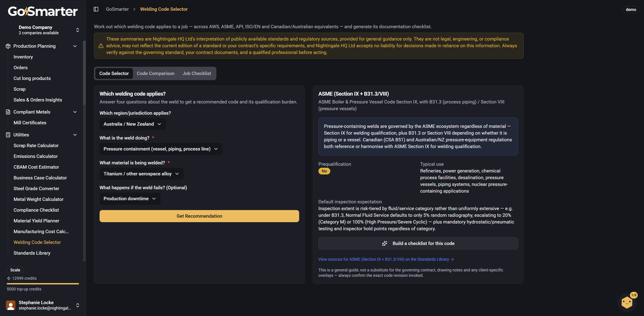
Task: Open the 'What is the weld doing' dropdown
Action: click(161, 149)
